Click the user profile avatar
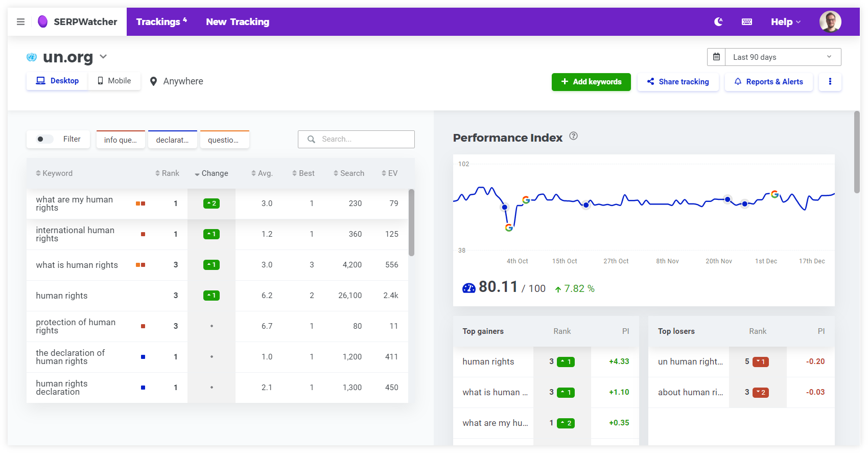Image resolution: width=868 pixels, height=453 pixels. pyautogui.click(x=830, y=22)
